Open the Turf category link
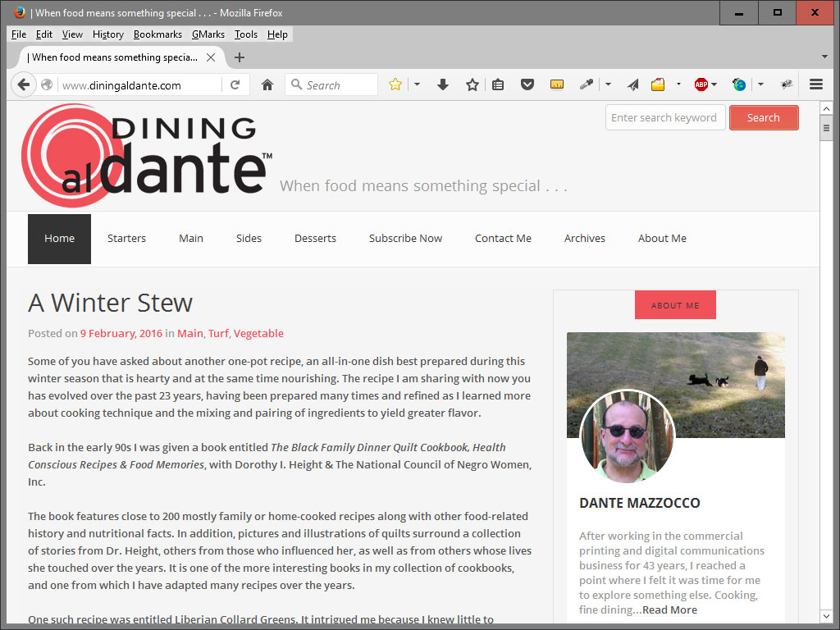Screen dimensions: 840x630 tap(218, 333)
